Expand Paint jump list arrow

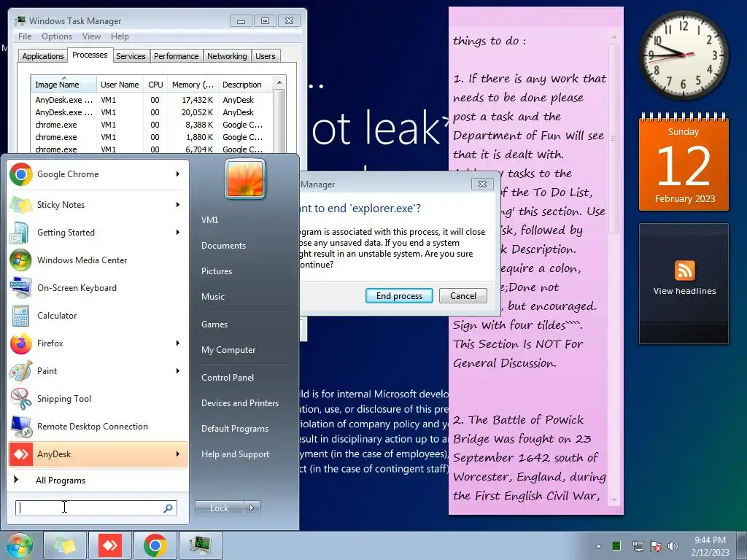[178, 370]
